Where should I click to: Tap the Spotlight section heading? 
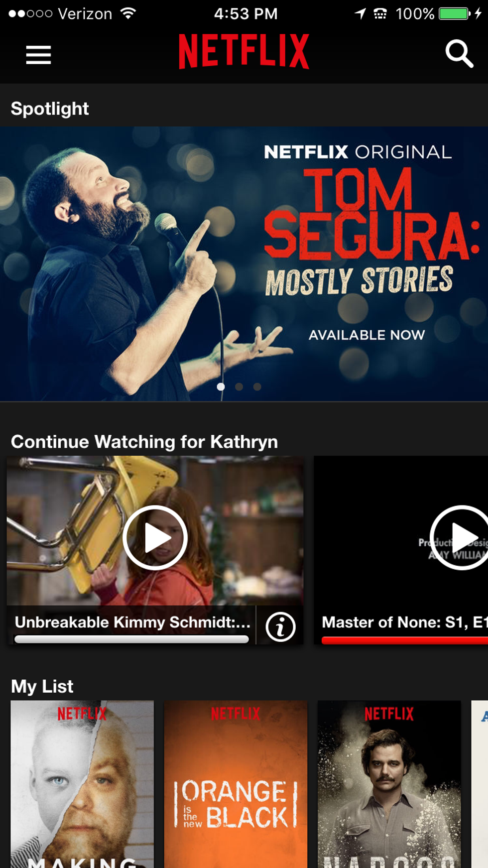[50, 109]
